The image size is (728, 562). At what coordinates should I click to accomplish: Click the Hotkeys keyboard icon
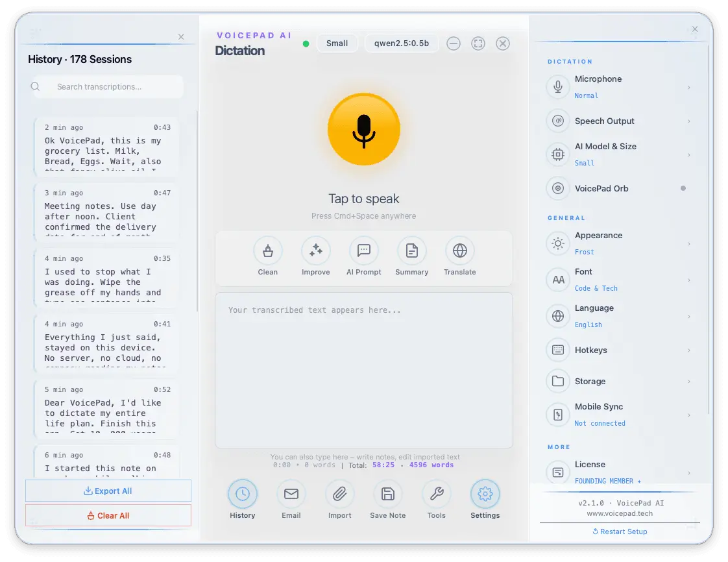click(557, 350)
